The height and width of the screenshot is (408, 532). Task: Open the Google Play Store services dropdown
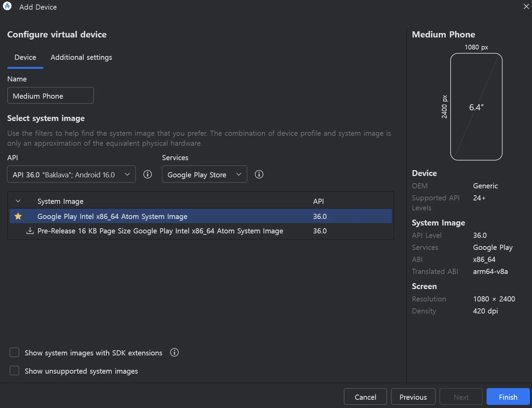click(x=204, y=174)
